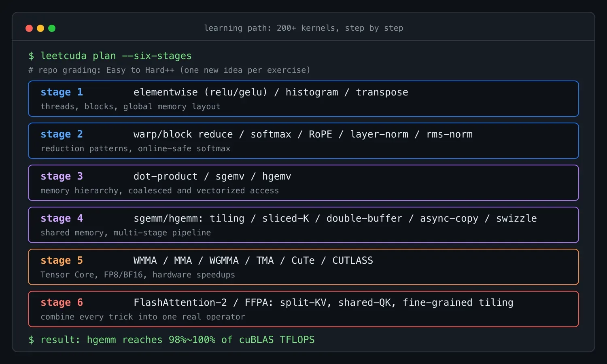Select the 'stage 6' label
The height and width of the screenshot is (364, 607).
pyautogui.click(x=62, y=303)
